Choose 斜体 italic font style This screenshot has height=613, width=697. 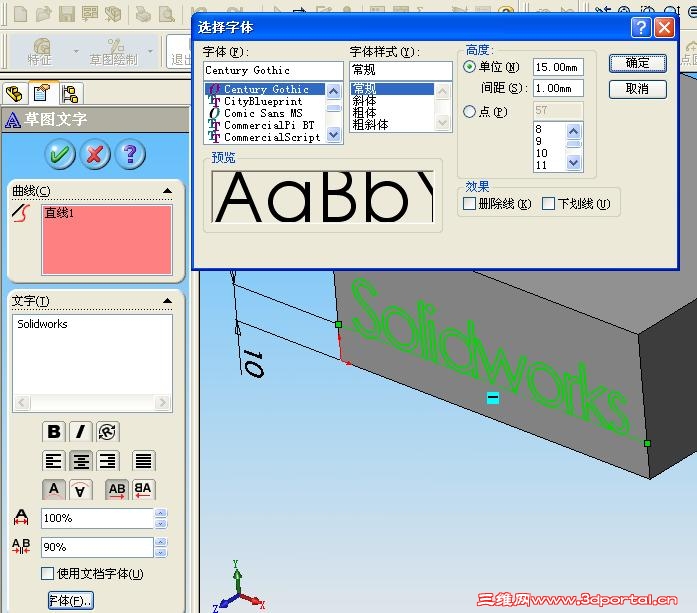[393, 101]
